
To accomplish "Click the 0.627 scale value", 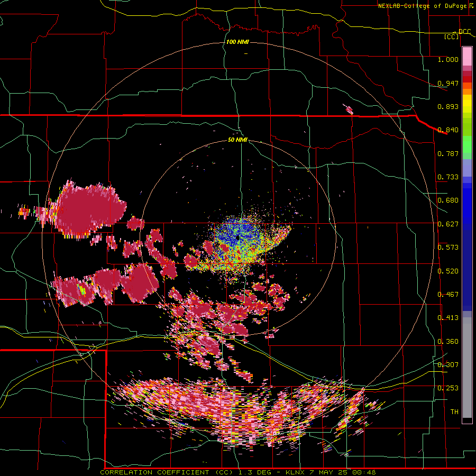I will click(448, 224).
